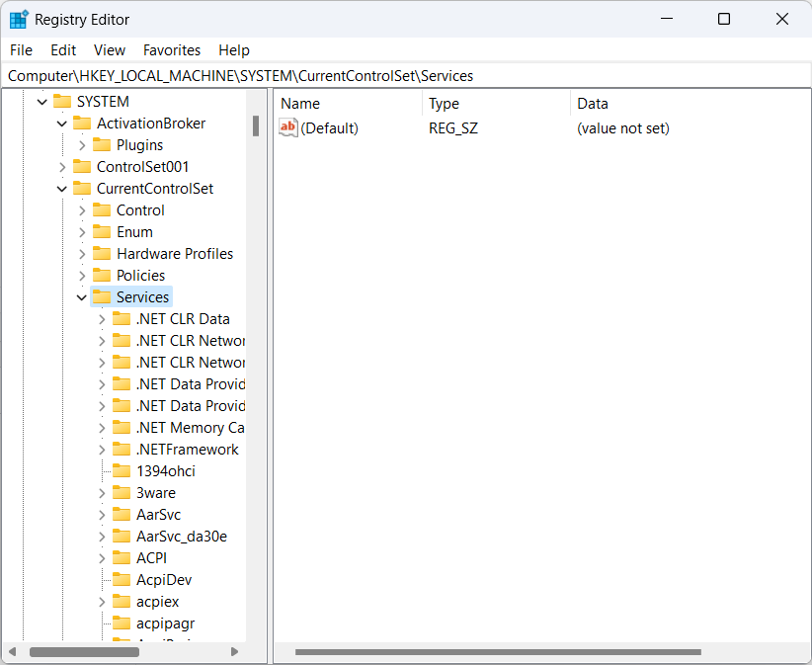Select the AarSvc key label
812x665 pixels.
point(158,515)
